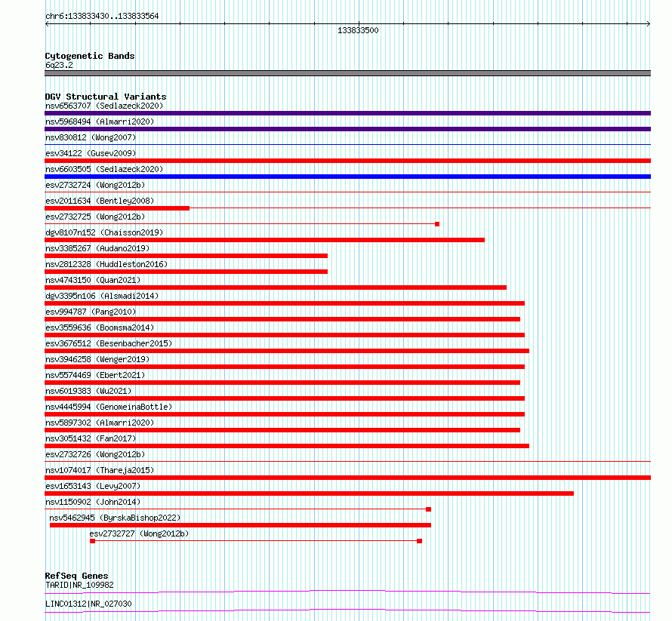Open variant nsv5462945 (ByrskaBishop2022)

[115, 518]
